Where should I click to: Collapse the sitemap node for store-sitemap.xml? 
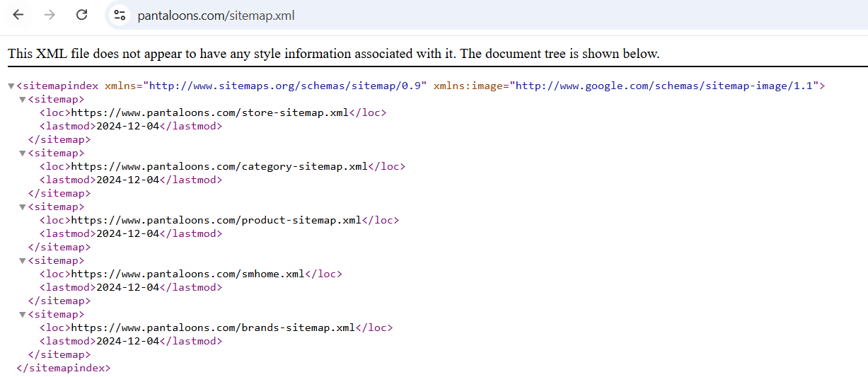click(23, 100)
